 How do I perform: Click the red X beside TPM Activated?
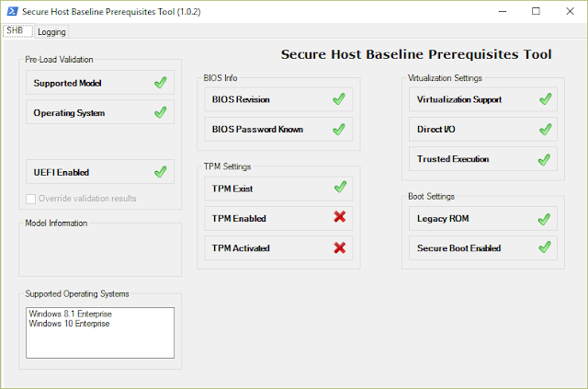pyautogui.click(x=339, y=247)
